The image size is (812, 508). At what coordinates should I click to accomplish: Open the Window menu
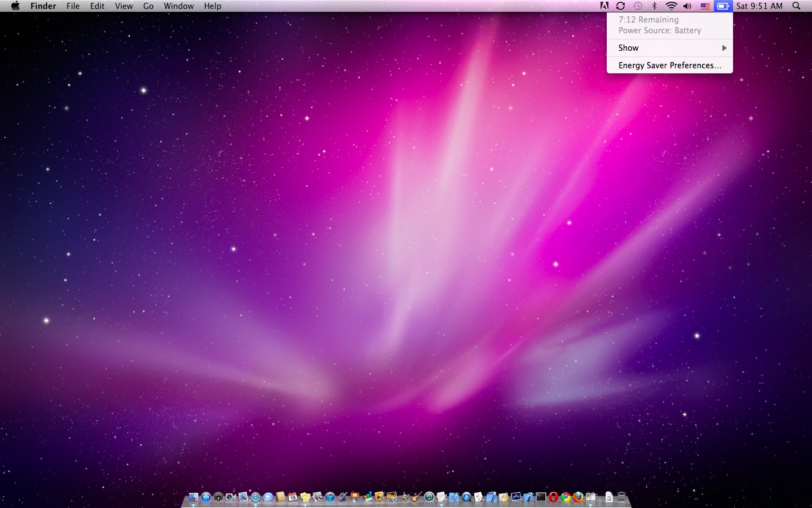click(179, 6)
